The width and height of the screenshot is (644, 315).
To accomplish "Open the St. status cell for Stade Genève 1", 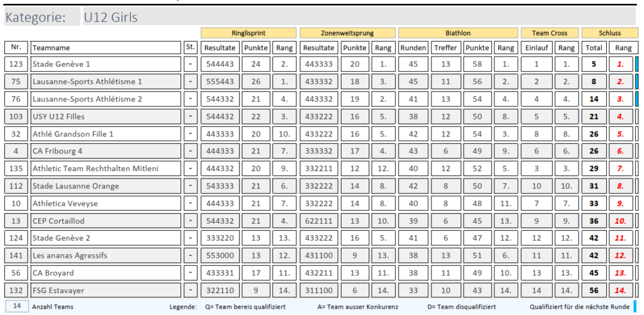I will (x=191, y=64).
